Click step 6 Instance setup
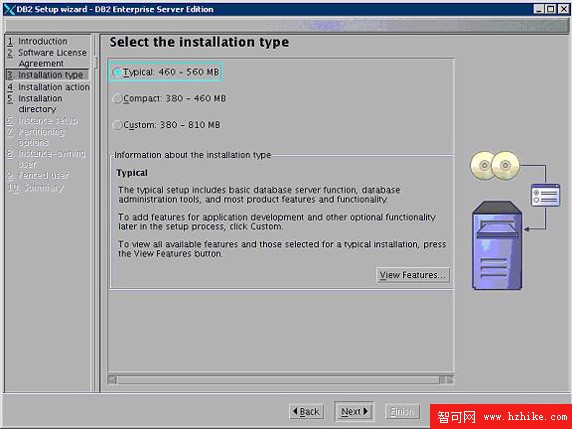 pyautogui.click(x=43, y=120)
